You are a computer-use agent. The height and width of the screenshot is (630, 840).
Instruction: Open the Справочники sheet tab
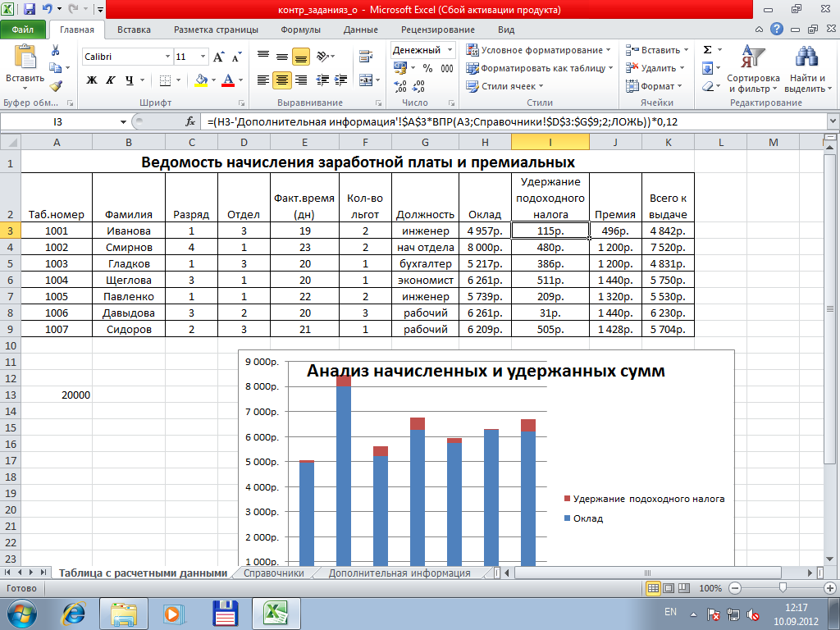(274, 573)
